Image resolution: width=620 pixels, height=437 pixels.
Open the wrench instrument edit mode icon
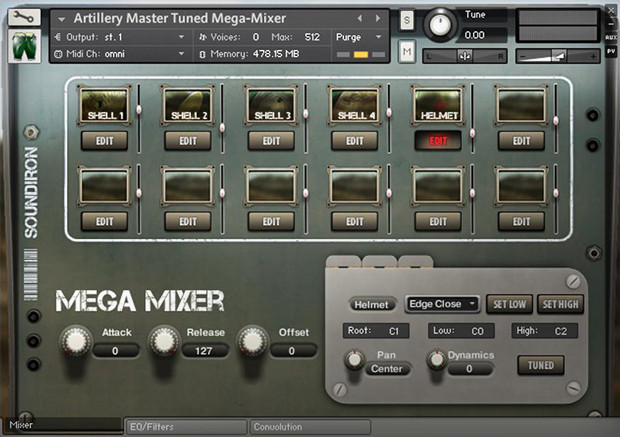(24, 17)
